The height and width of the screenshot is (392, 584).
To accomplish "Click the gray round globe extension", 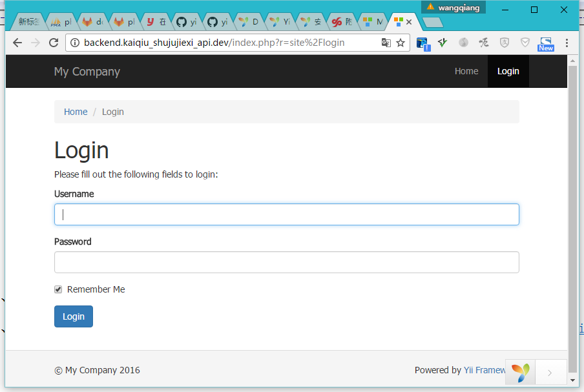I will pyautogui.click(x=463, y=43).
